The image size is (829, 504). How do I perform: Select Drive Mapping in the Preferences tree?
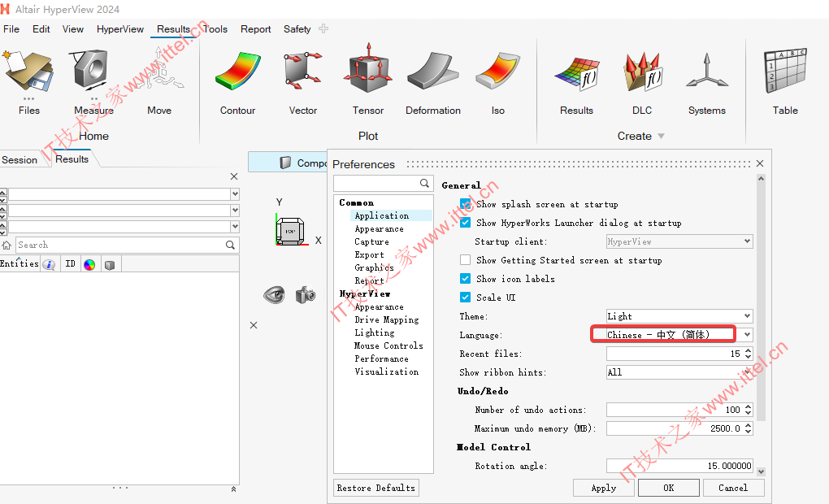(x=387, y=319)
